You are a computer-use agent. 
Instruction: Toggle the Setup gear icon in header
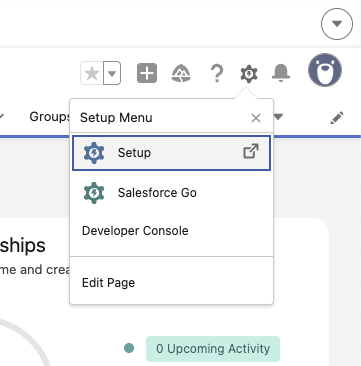click(249, 73)
